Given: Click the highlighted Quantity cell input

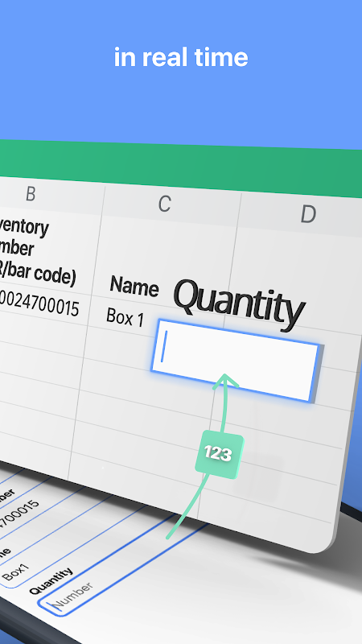Looking at the screenshot, I should coord(236,360).
